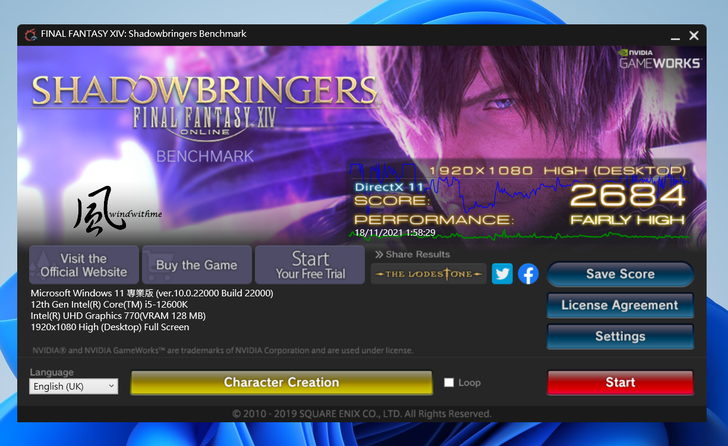Open benchmark Settings
Image resolution: width=728 pixels, height=446 pixels.
click(x=620, y=336)
